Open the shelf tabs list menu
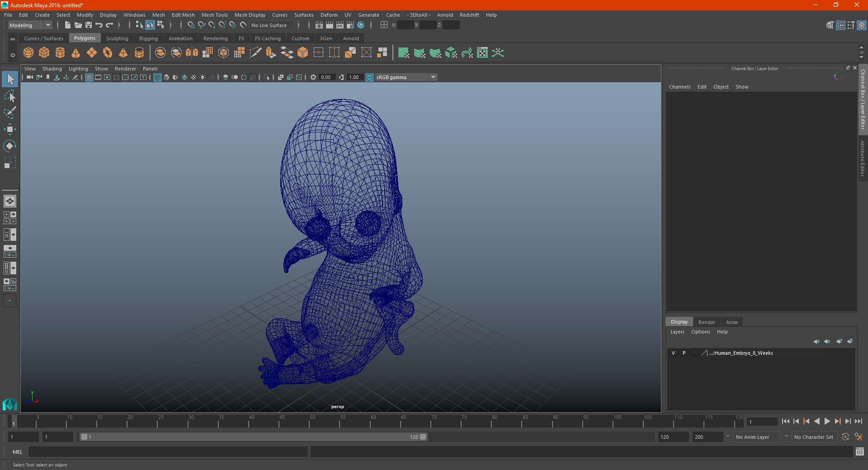 click(x=13, y=39)
